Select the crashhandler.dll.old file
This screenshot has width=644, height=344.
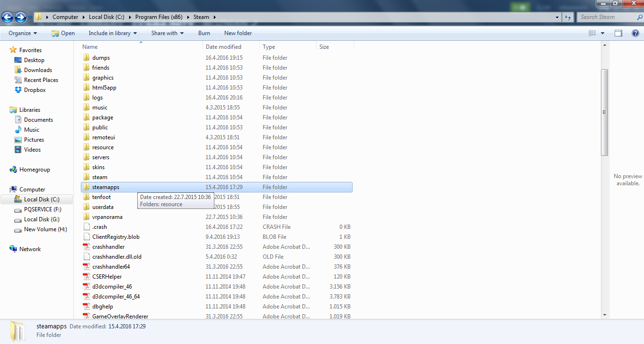pyautogui.click(x=216, y=257)
